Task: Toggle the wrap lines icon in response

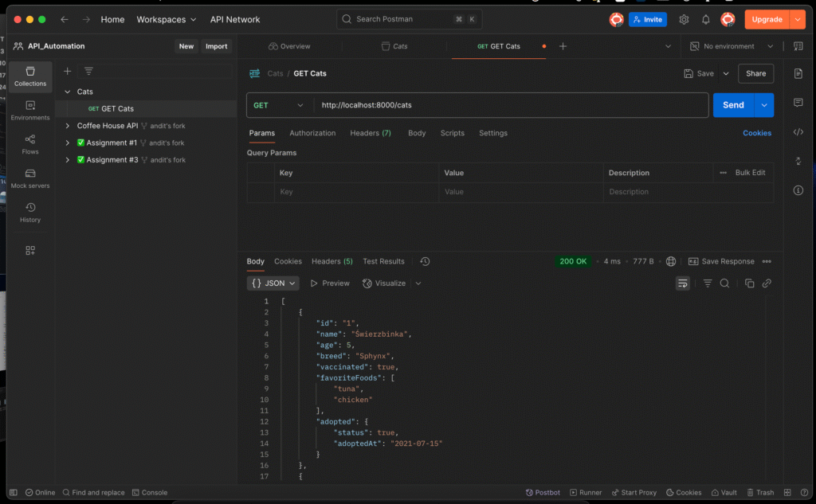Action: (x=683, y=283)
